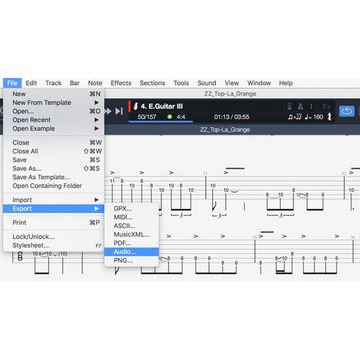Choose New from the File menu

[54, 94]
